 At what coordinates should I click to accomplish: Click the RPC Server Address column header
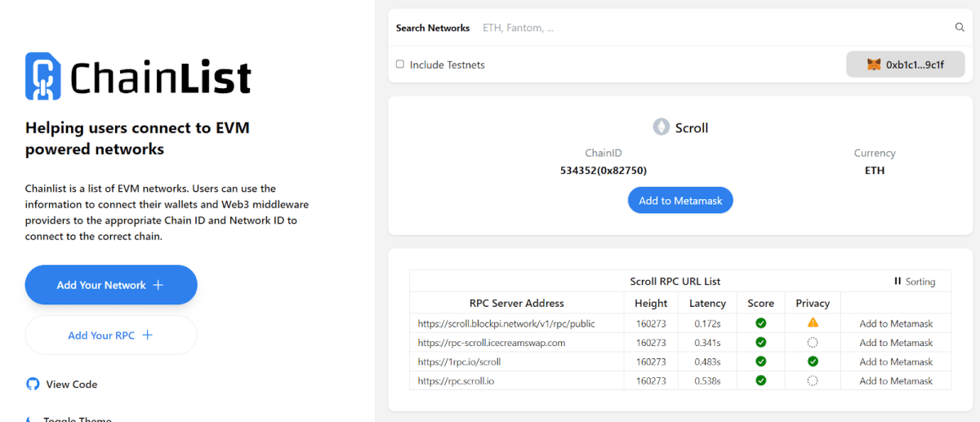tap(517, 304)
